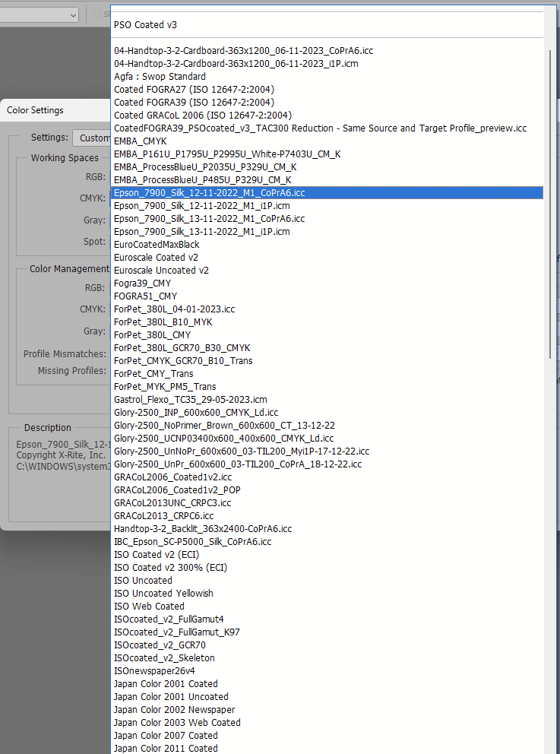Select Epson_7900_Silk_13-11-2022_M1_i1P.icm
Image resolution: width=560 pixels, height=754 pixels.
tap(327, 232)
